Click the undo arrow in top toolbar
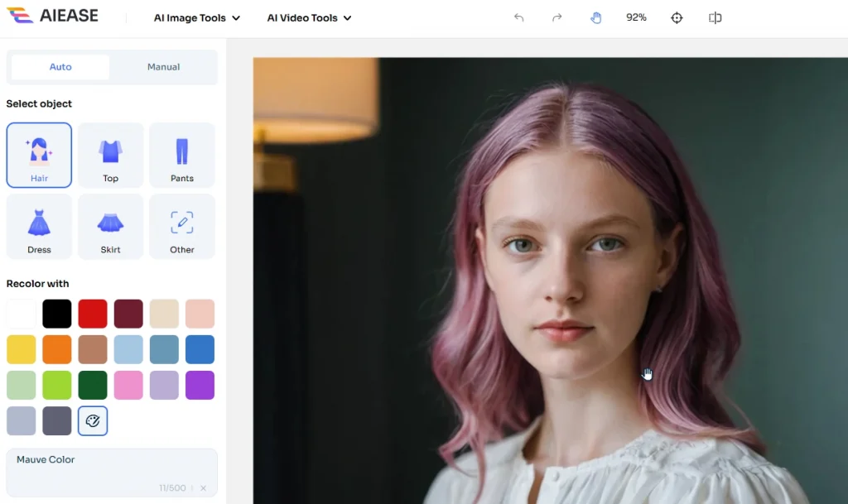 pos(519,17)
